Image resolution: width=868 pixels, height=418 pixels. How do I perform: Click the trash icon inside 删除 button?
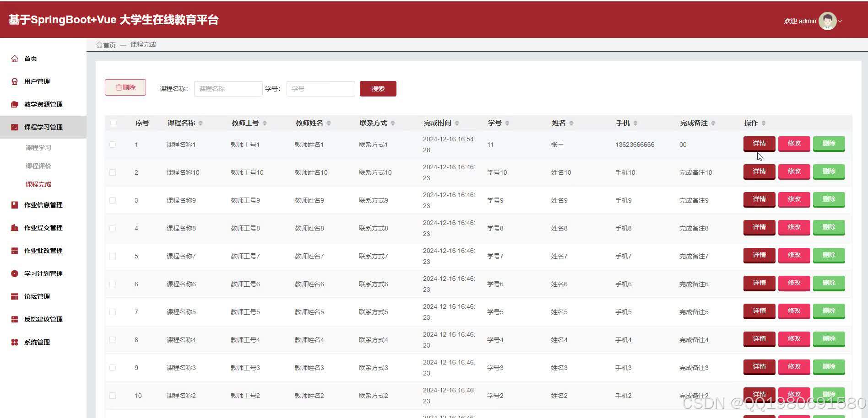[119, 87]
